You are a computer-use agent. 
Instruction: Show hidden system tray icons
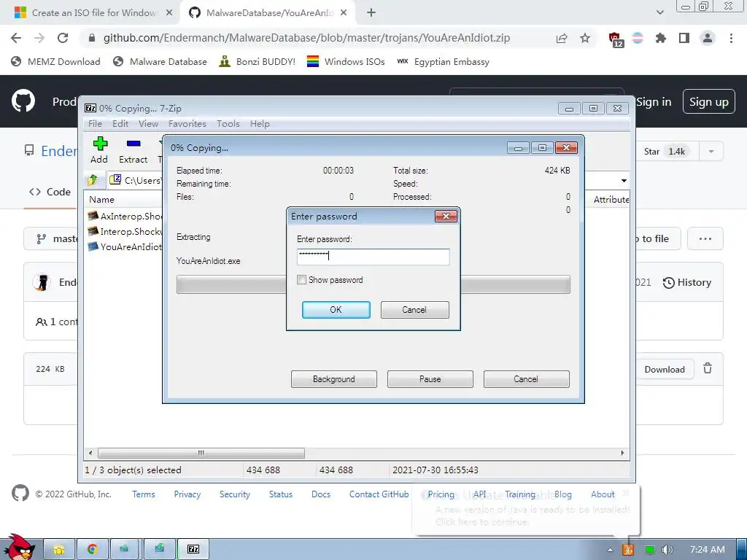610,550
